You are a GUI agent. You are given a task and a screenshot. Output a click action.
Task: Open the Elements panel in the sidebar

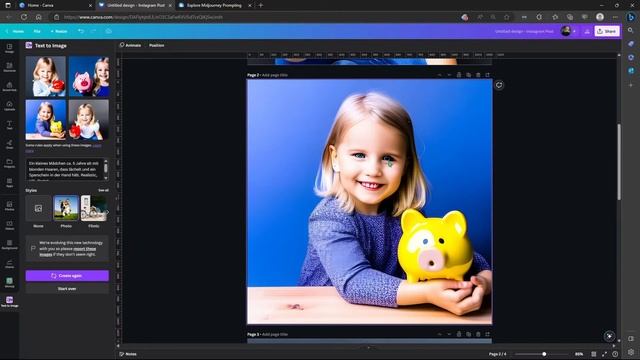pos(9,67)
